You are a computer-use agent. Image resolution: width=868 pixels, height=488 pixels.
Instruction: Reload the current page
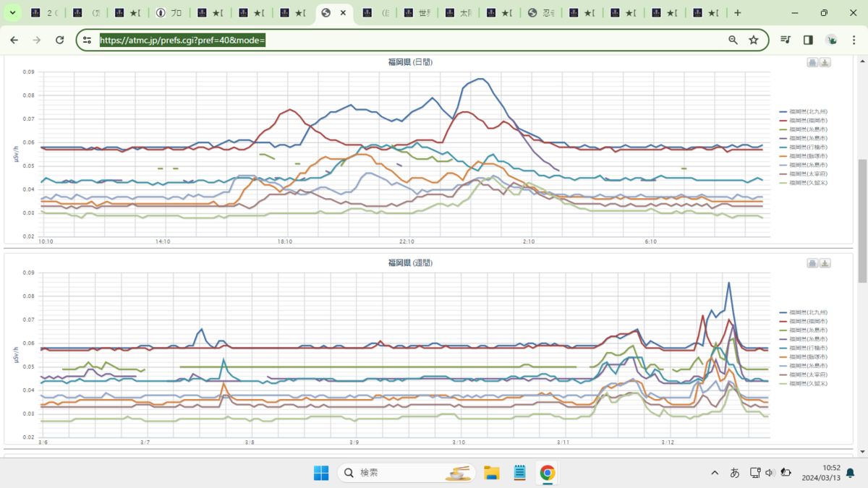click(60, 40)
